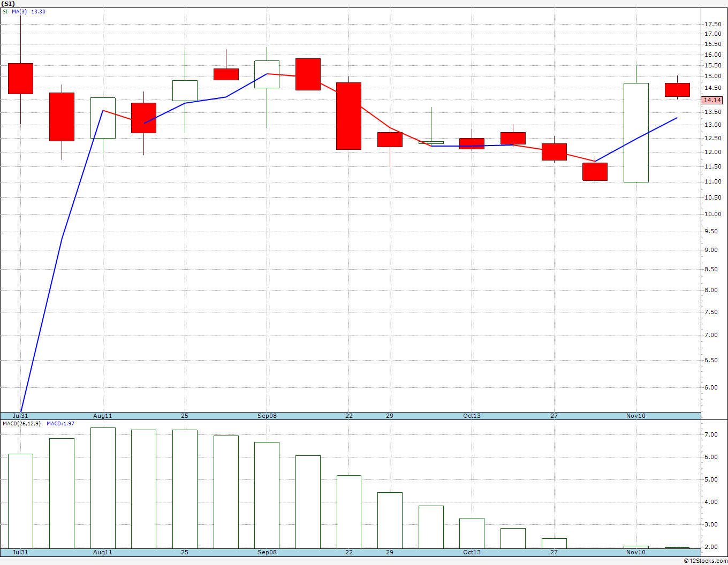Click Aug11 on the MACD panel date axis
Screen dimensions: 728x565
click(103, 552)
